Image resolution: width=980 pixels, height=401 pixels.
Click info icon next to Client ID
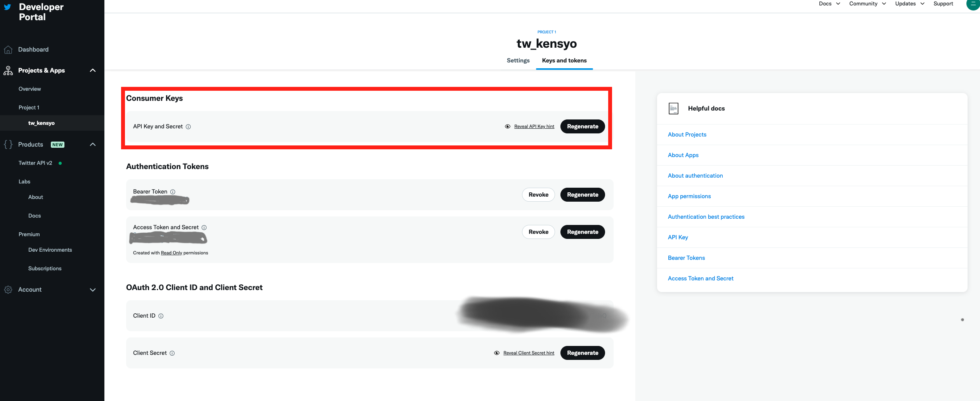161,316
